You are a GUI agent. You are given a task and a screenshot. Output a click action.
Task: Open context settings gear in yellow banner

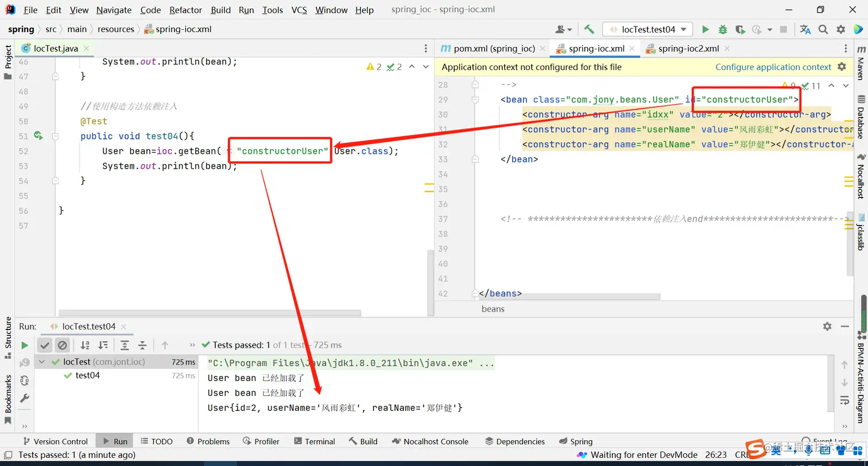(842, 67)
